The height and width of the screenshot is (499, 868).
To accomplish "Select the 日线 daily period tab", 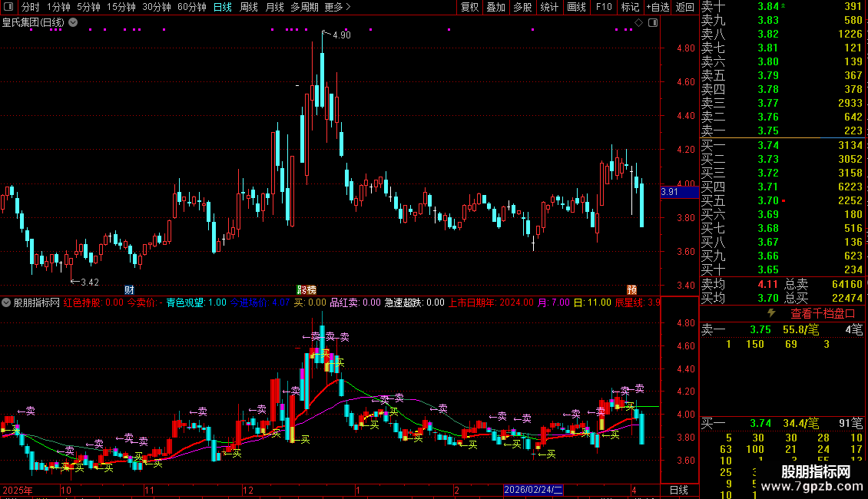I will pyautogui.click(x=223, y=7).
